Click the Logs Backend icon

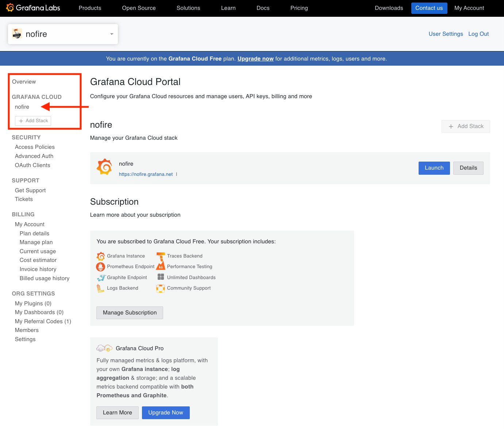point(100,288)
